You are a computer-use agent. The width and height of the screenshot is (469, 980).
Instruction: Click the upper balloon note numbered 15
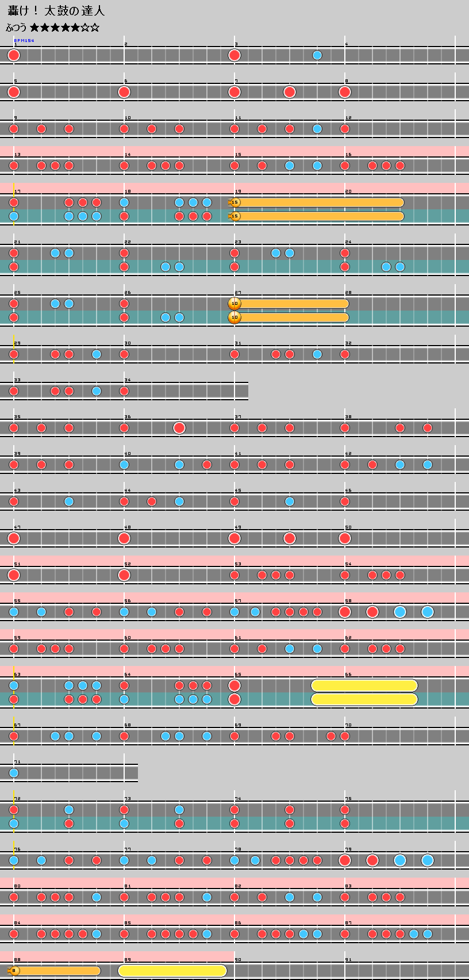coord(234,202)
